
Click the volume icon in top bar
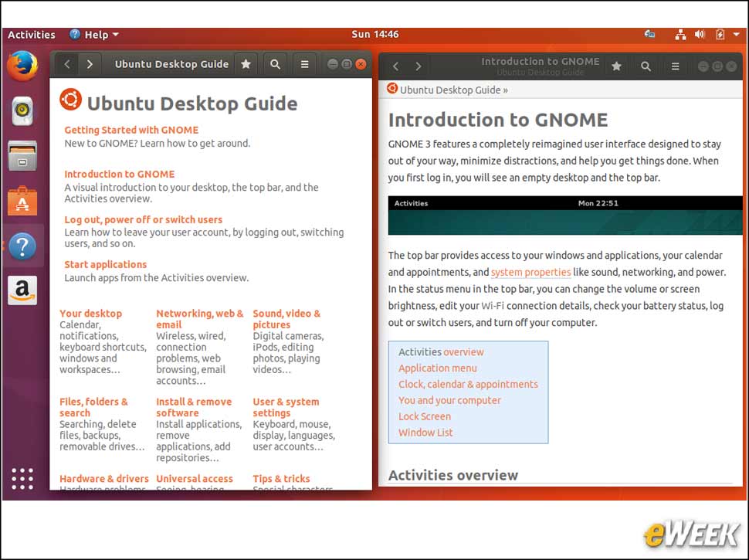[700, 35]
